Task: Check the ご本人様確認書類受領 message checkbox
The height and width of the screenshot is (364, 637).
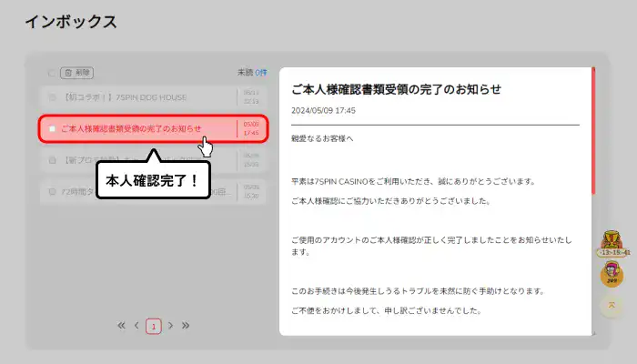Action: [x=52, y=129]
